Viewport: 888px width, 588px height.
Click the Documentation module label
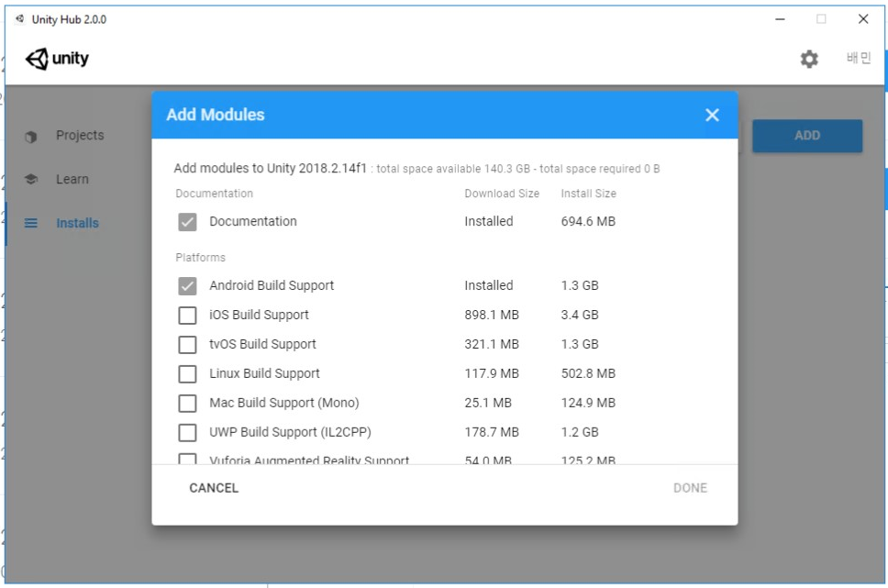point(252,221)
